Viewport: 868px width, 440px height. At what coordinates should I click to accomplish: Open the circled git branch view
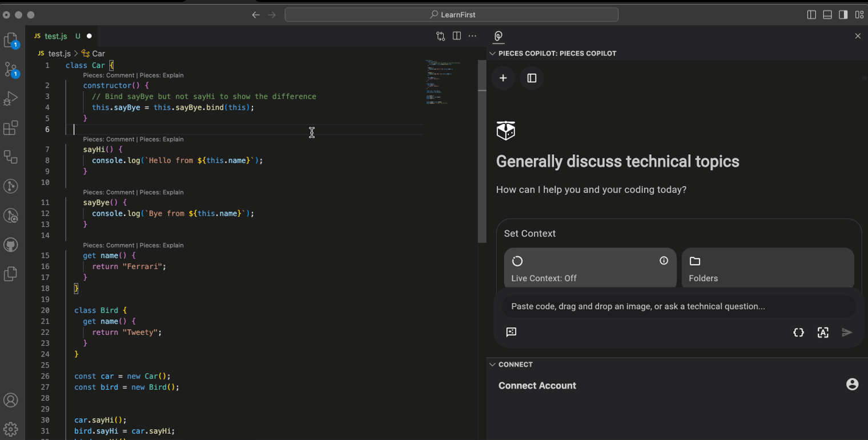pos(11,186)
